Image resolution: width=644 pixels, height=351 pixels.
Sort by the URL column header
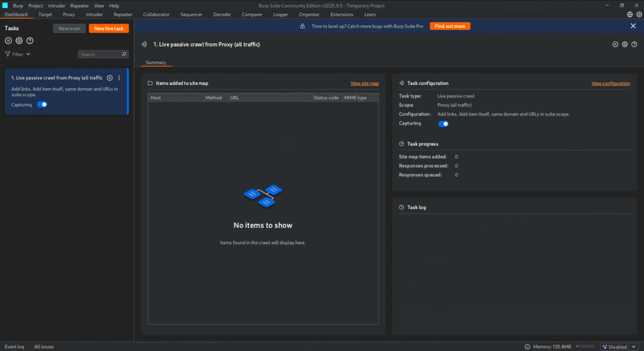[x=270, y=98]
